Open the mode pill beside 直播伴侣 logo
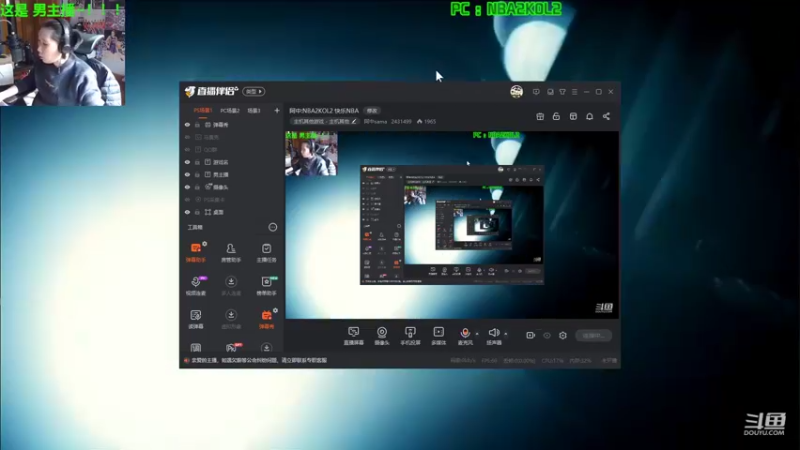 coord(254,91)
